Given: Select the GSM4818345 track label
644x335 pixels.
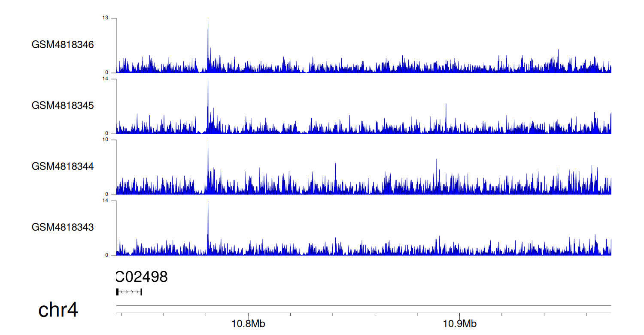Looking at the screenshot, I should pyautogui.click(x=63, y=106).
